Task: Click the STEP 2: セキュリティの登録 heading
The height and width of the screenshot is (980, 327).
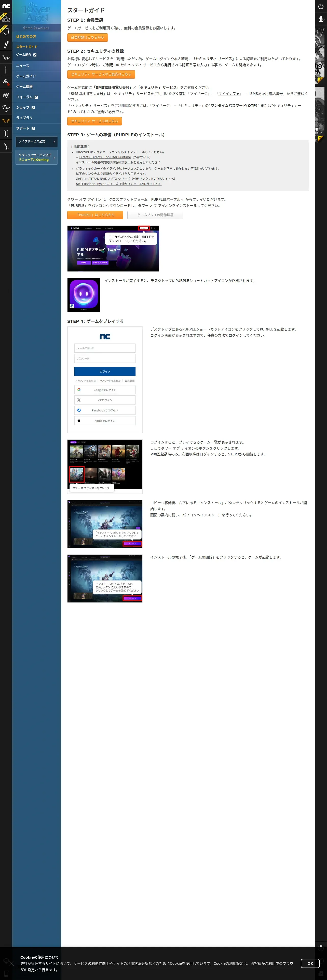Action: pos(96,51)
